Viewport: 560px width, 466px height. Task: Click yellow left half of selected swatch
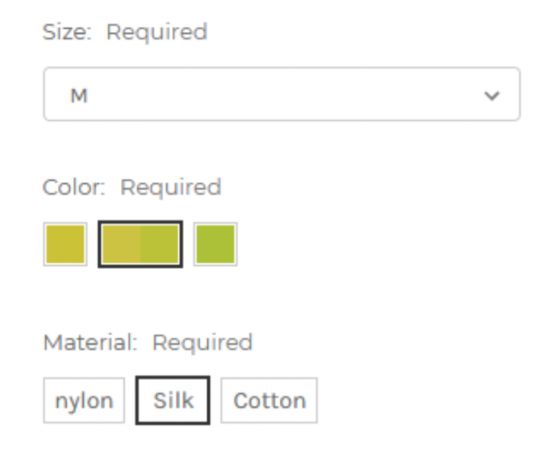click(121, 244)
